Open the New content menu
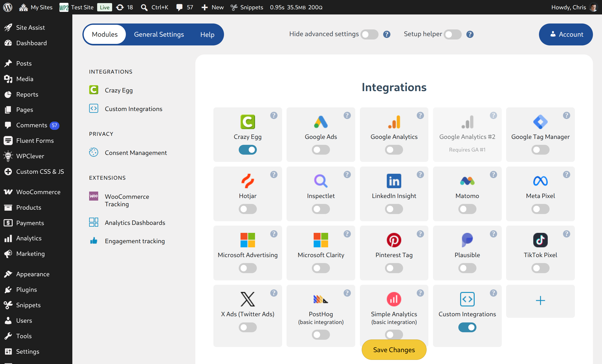Image resolution: width=602 pixels, height=364 pixels. pyautogui.click(x=212, y=7)
